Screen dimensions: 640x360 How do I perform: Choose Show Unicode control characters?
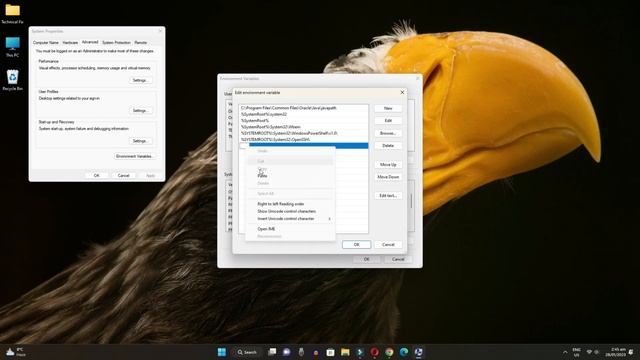point(290,211)
